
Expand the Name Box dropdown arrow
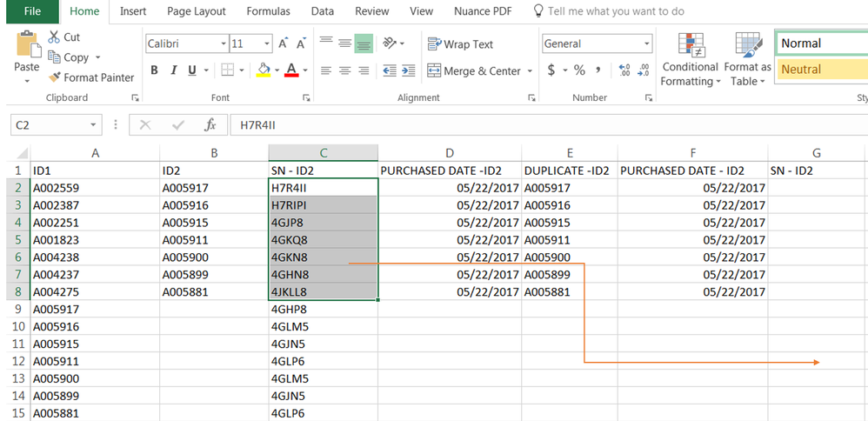[93, 125]
